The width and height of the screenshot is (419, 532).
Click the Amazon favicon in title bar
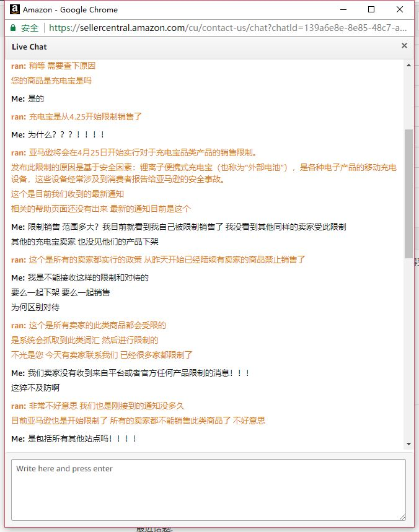(x=15, y=9)
